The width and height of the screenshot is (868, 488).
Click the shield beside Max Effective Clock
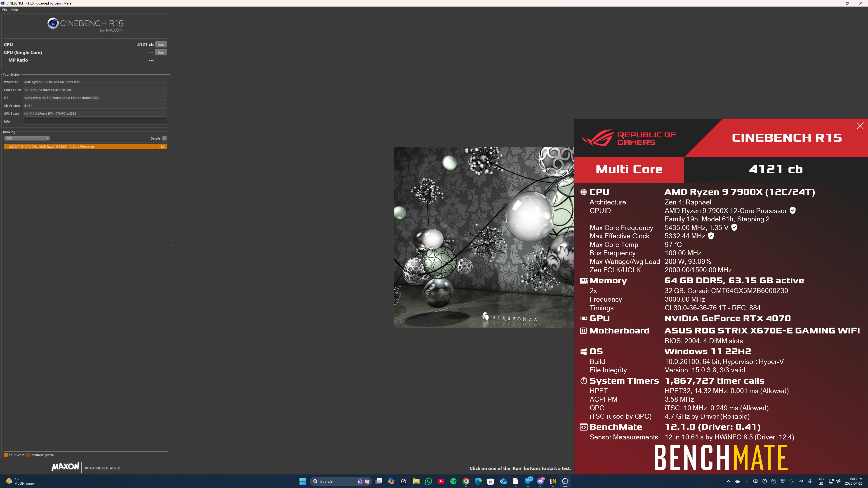point(711,236)
